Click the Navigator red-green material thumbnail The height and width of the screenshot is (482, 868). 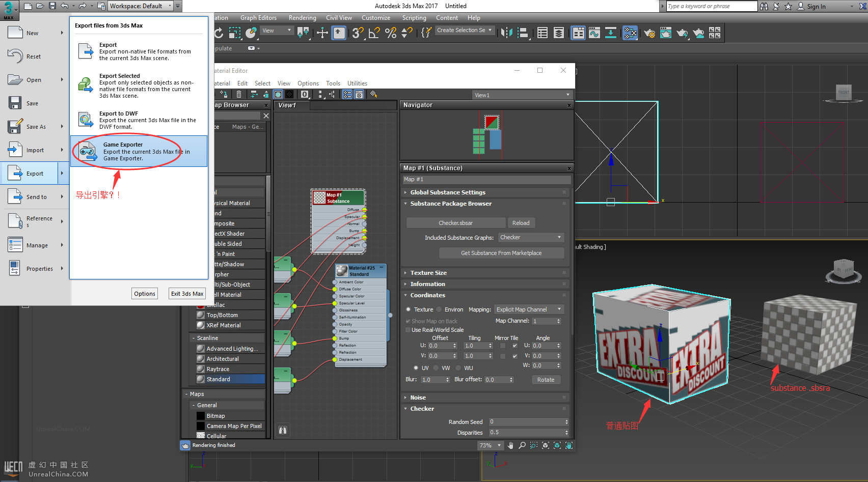coord(492,122)
